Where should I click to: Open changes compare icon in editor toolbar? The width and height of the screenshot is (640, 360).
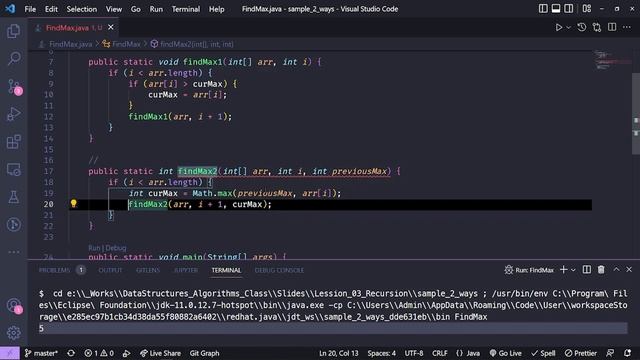click(597, 27)
